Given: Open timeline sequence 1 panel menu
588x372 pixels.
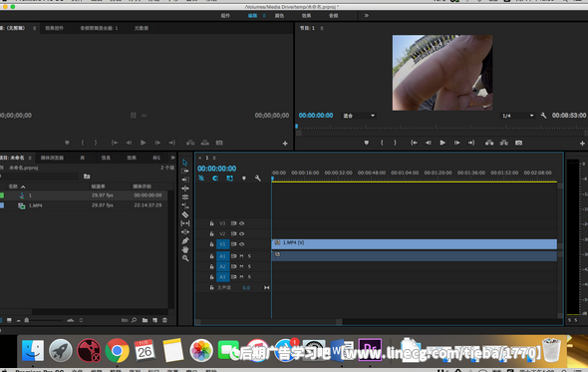Looking at the screenshot, I should (x=214, y=158).
